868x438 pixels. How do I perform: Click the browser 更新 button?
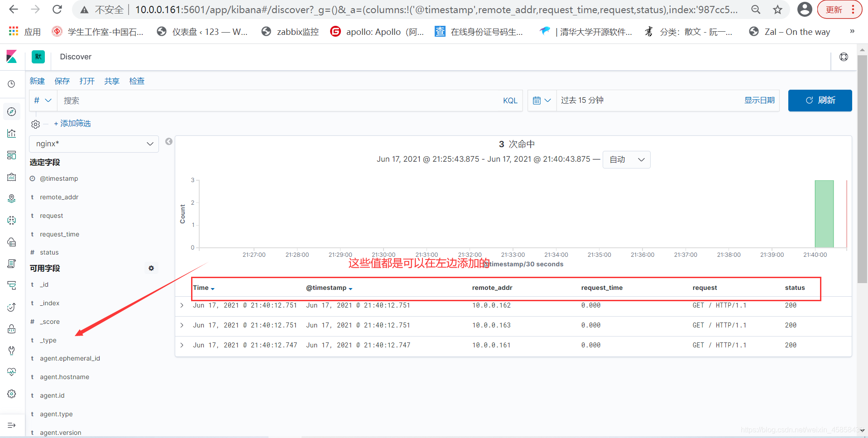(x=840, y=10)
